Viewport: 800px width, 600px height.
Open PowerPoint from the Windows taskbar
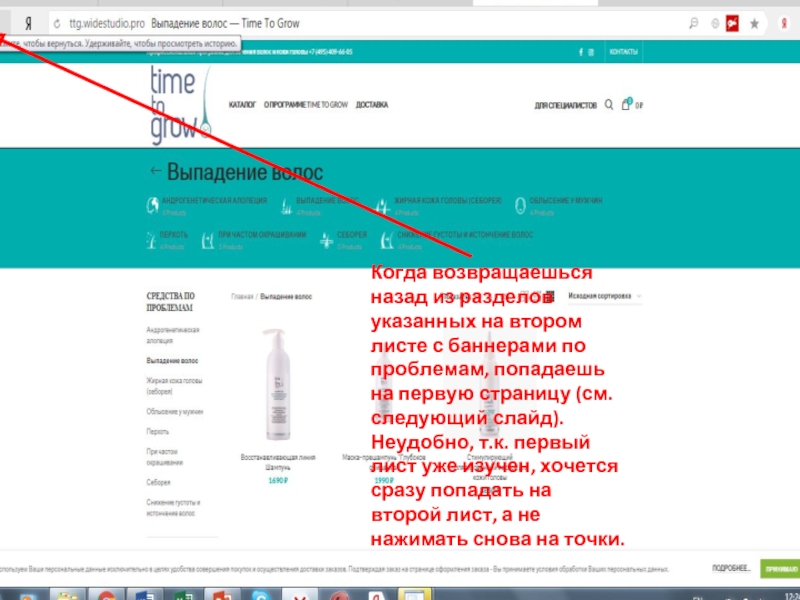coord(222,595)
